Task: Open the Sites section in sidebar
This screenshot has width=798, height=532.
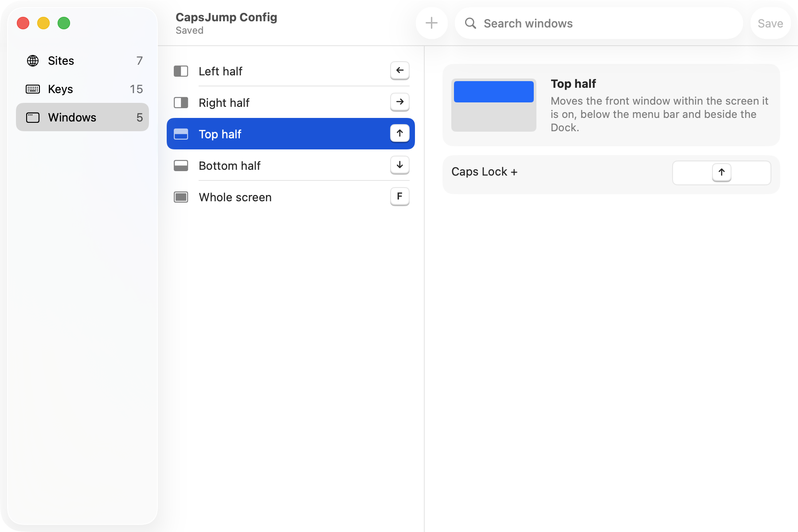Action: 82,61
